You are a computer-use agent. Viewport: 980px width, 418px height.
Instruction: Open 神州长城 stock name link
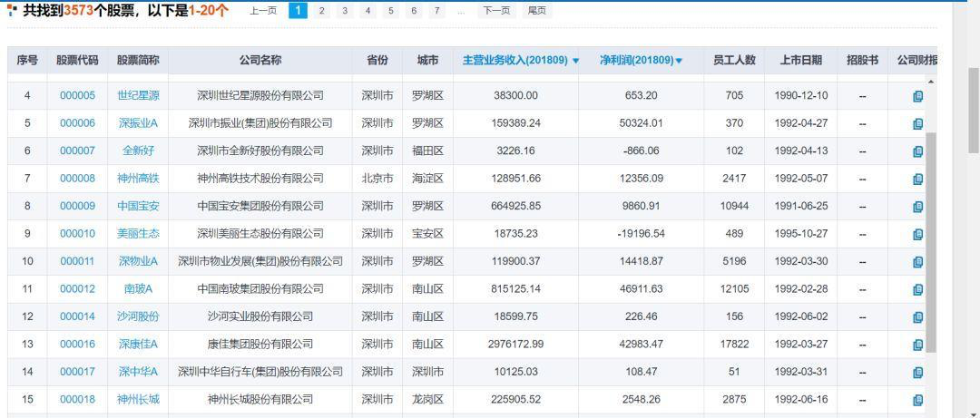point(138,399)
